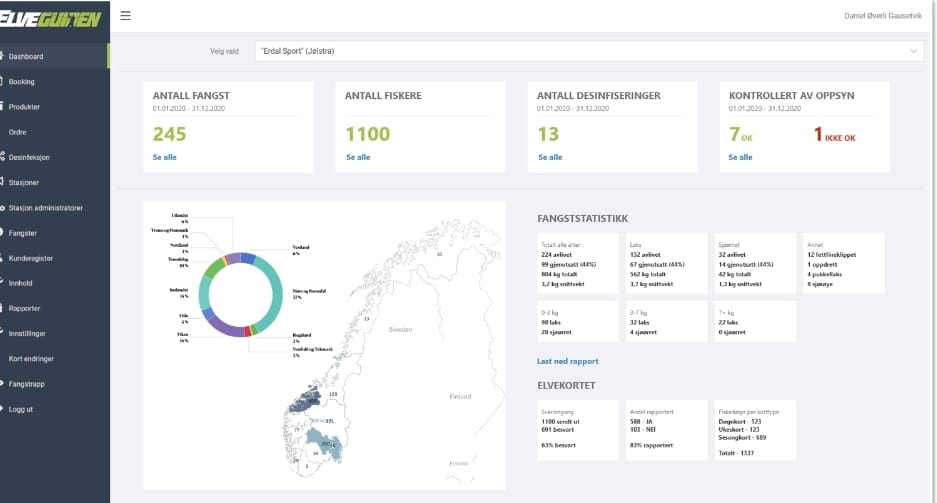Select Innstillinger in the sidebar
937x503 pixels.
tap(27, 333)
